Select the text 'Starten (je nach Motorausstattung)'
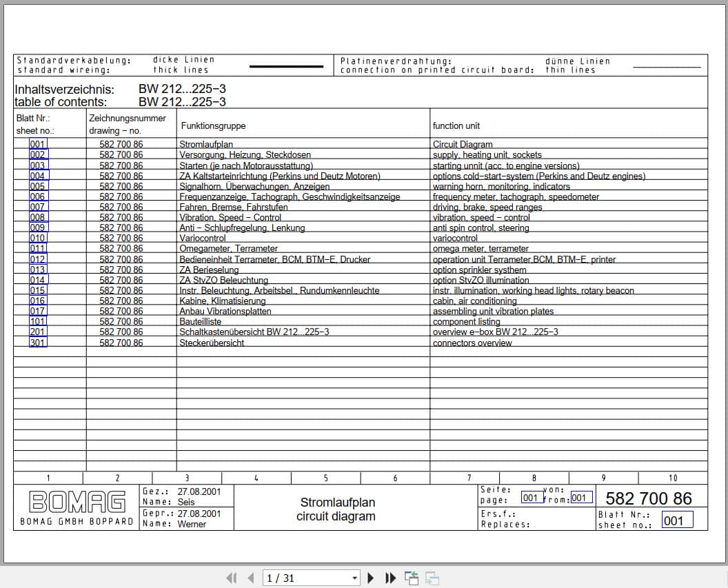Screen dimensions: 728x588 point(246,165)
